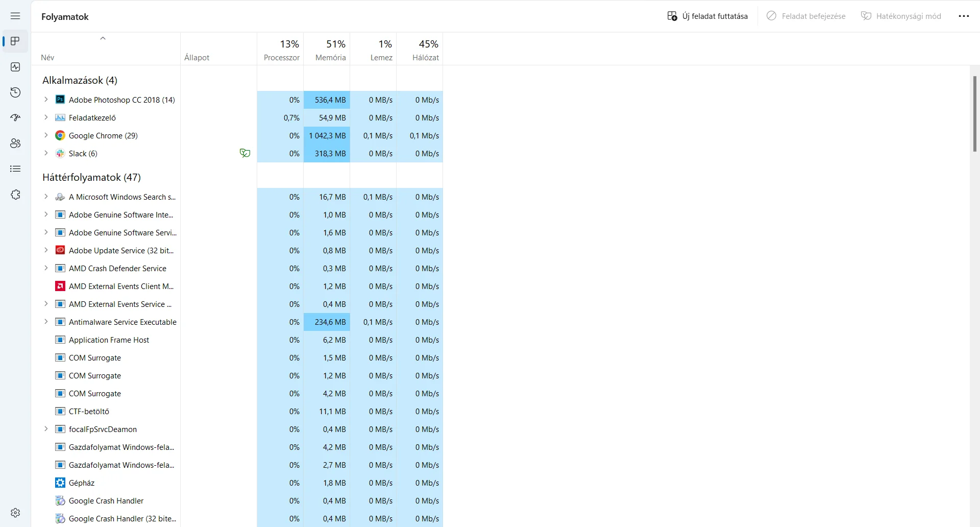Click the Hatékonysági mód button
Image resolution: width=980 pixels, height=527 pixels.
point(901,16)
